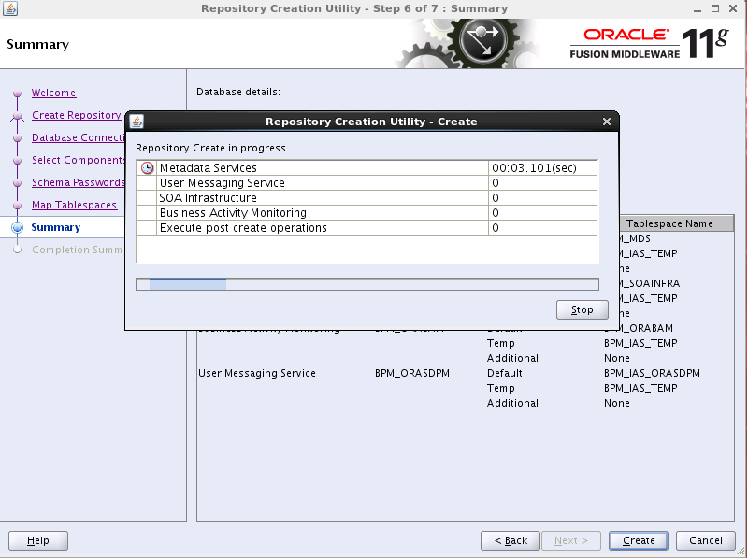Image resolution: width=748 pixels, height=560 pixels.
Task: Click BPM_ORASDPM schema owner cell
Action: tap(412, 373)
